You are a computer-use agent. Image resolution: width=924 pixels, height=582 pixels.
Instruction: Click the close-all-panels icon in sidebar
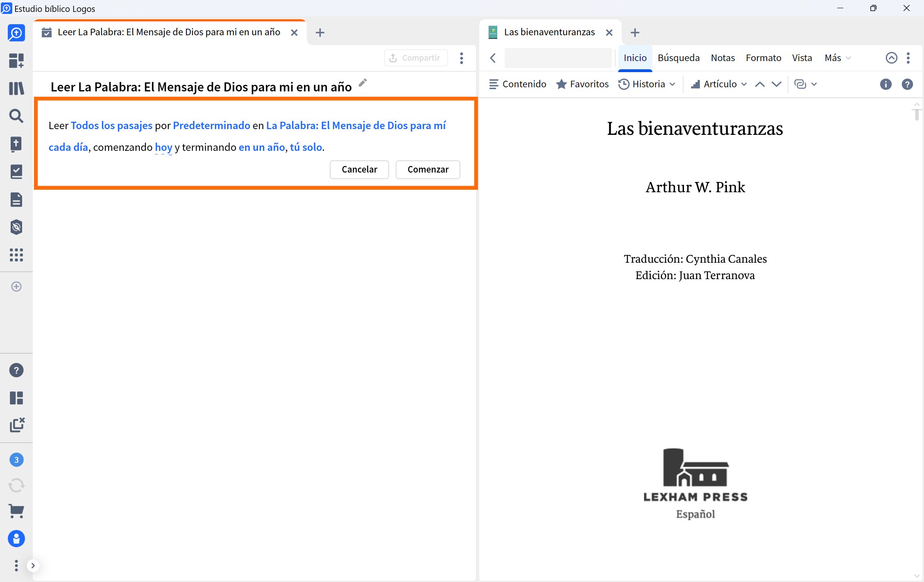click(17, 425)
